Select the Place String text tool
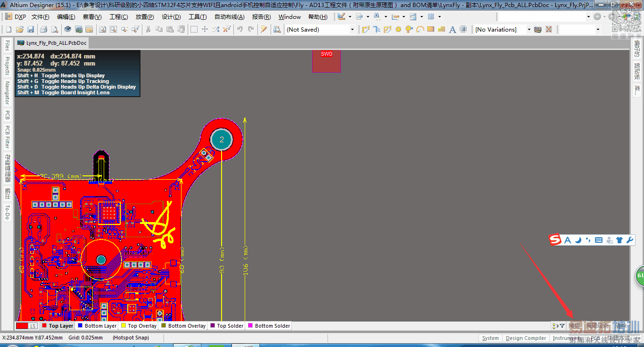The width and height of the screenshot is (644, 347). pyautogui.click(x=453, y=29)
